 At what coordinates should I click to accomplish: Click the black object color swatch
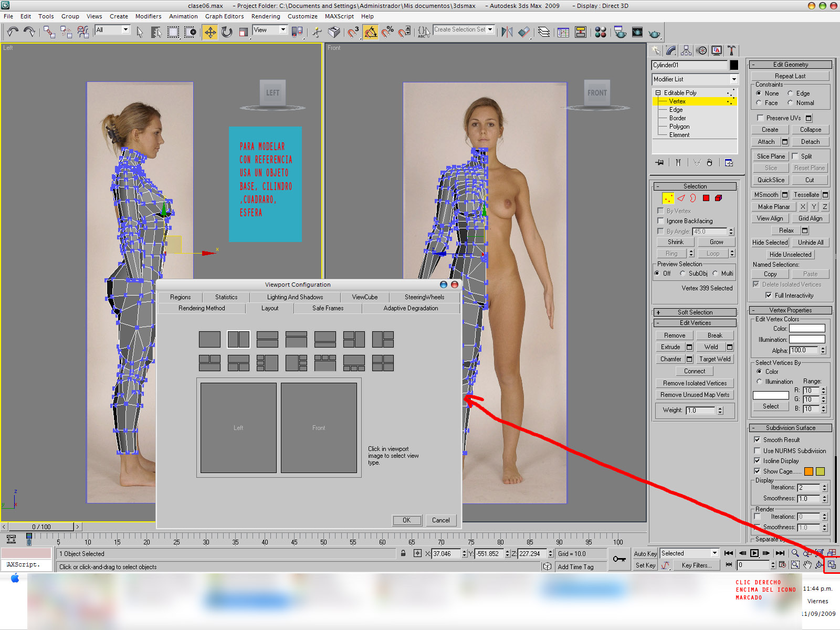pos(734,65)
